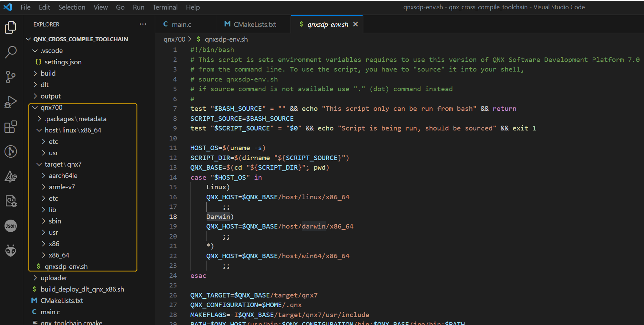Switch to the main.c tab

181,24
